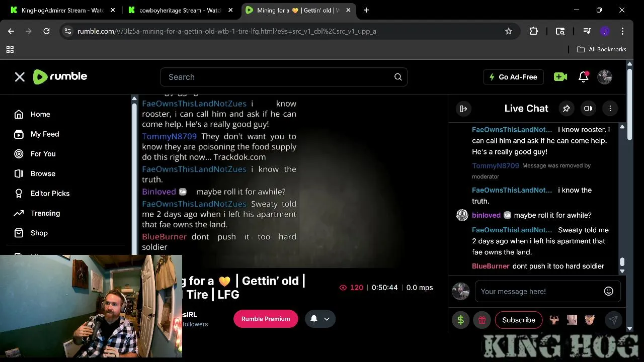Click the Rumble Premium button
644x362 pixels.
266,319
